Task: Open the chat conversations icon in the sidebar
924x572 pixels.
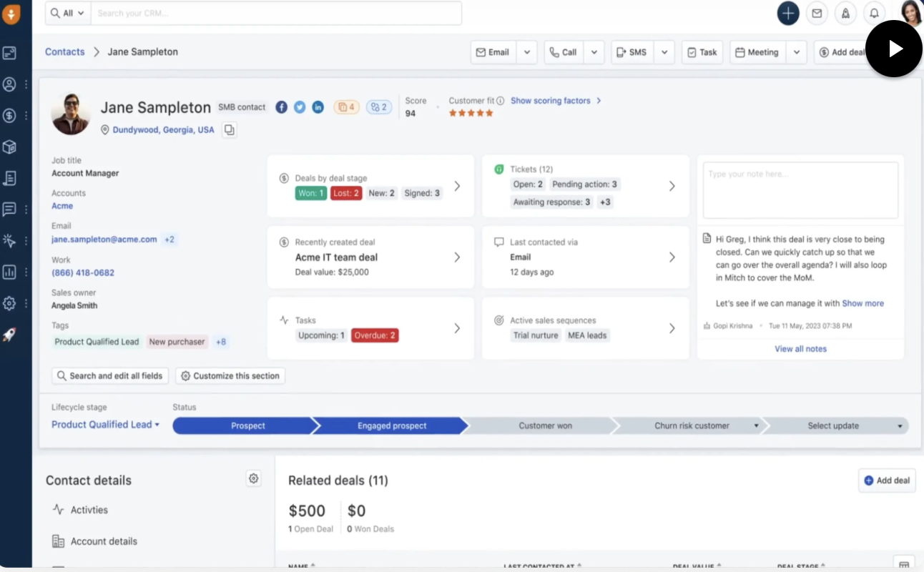Action: point(9,209)
